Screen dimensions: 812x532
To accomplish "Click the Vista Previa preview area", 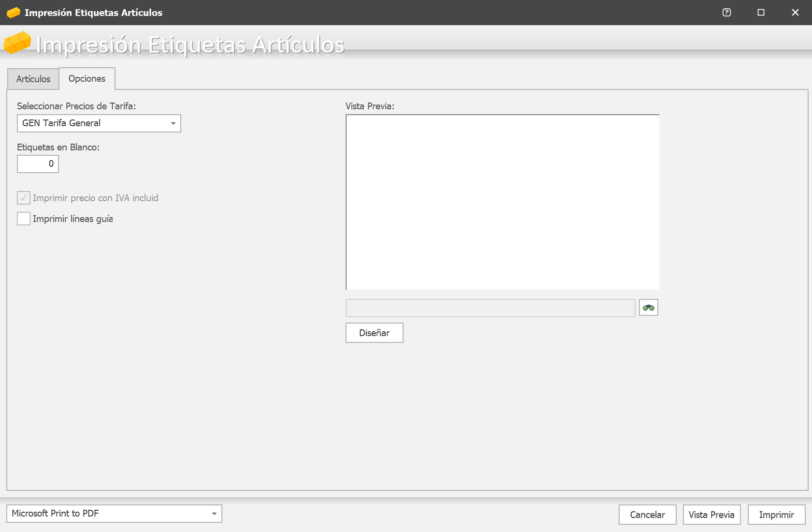I will [x=503, y=202].
